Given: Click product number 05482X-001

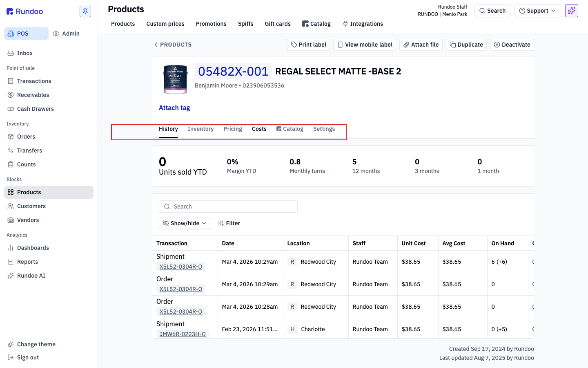Looking at the screenshot, I should pyautogui.click(x=233, y=72).
